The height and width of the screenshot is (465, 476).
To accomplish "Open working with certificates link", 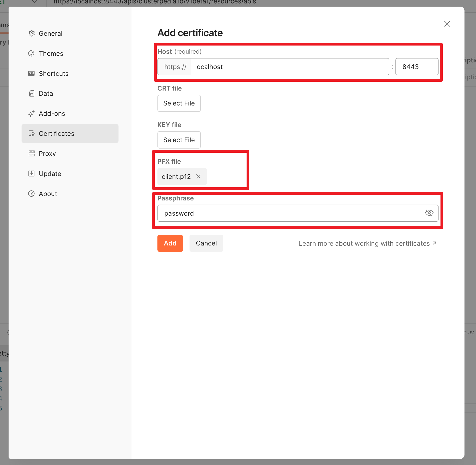I will coord(392,244).
